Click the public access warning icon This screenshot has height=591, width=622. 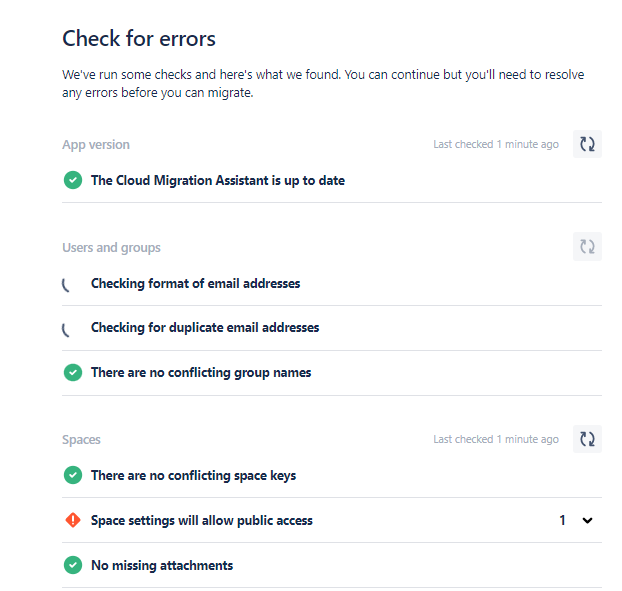click(73, 520)
